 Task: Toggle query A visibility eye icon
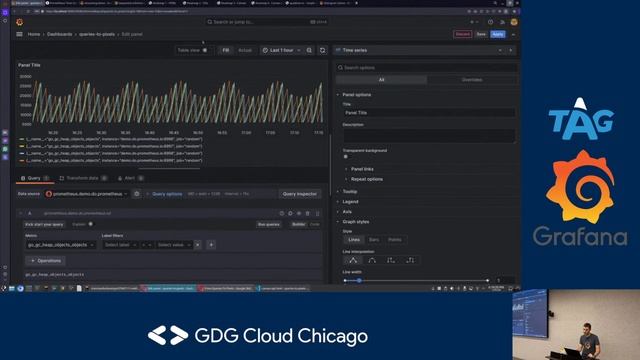click(299, 213)
